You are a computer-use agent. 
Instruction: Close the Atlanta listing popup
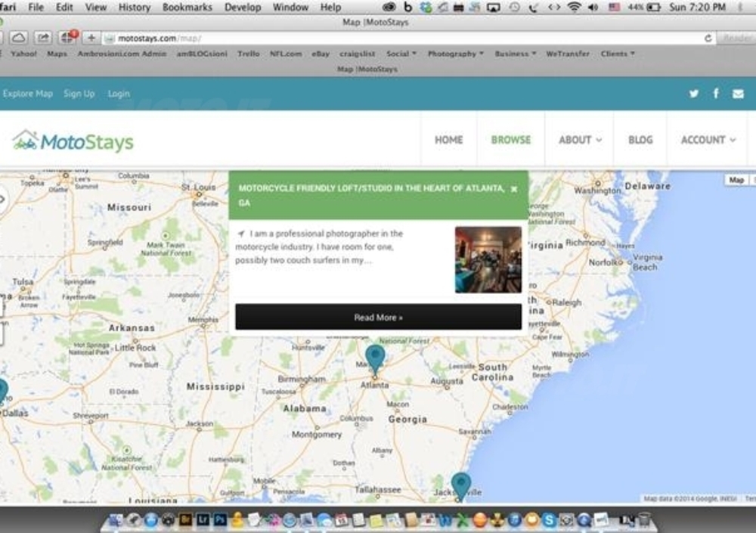click(514, 189)
